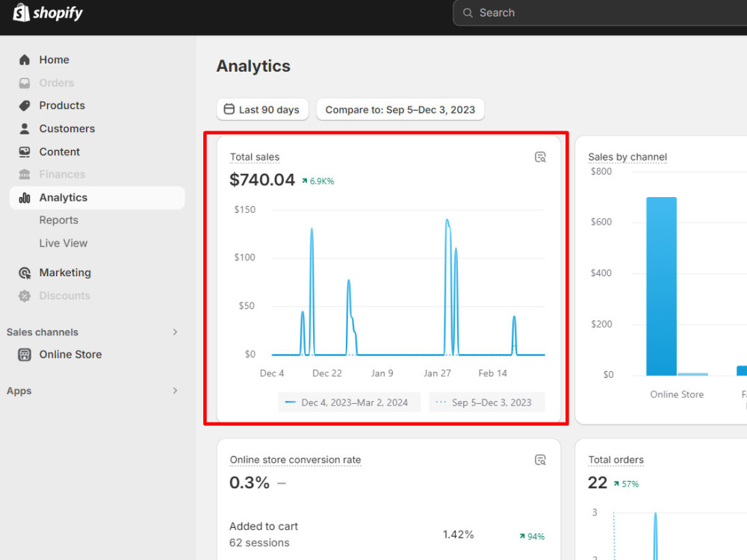
Task: Click Online store conversion rate title
Action: click(x=295, y=460)
